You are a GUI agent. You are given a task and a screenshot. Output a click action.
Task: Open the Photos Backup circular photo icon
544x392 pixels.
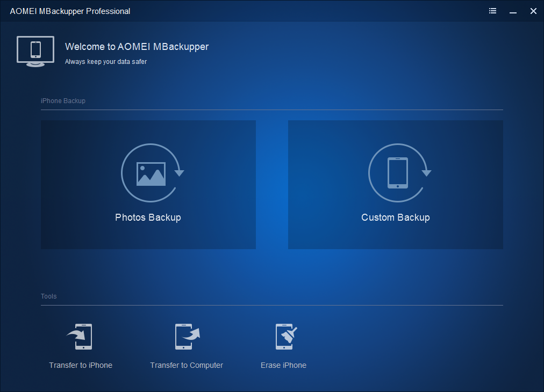tap(152, 172)
